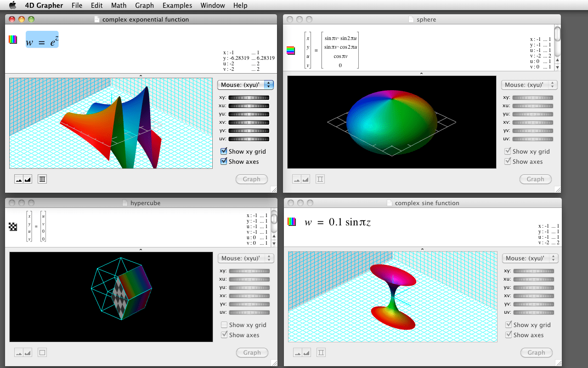Image resolution: width=588 pixels, height=368 pixels.
Task: Click document icon in complex sine title bar
Action: [x=390, y=203]
